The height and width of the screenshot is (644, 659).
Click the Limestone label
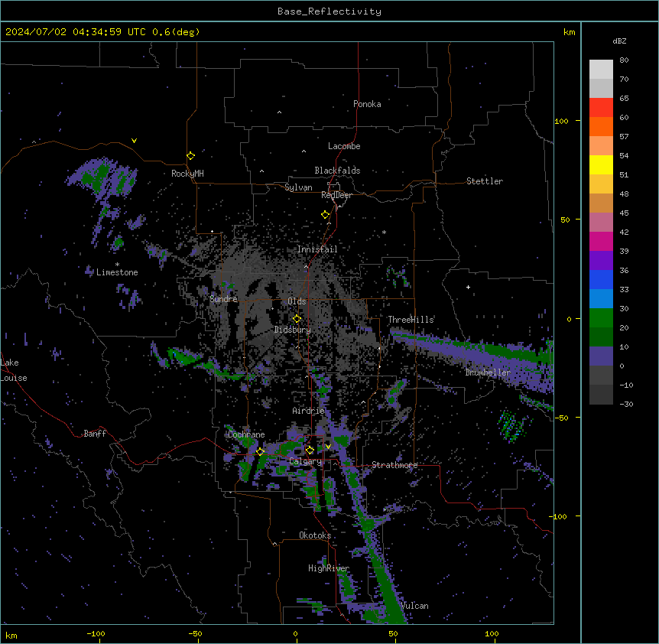pos(117,272)
